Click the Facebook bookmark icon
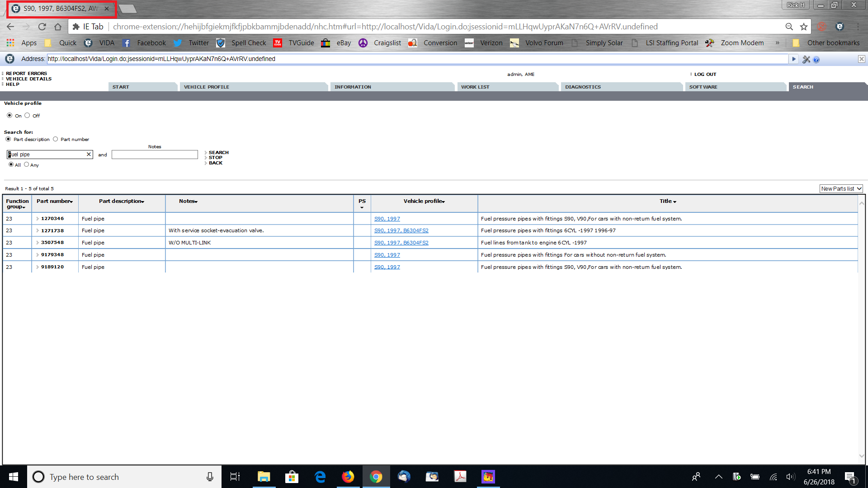Screen dimensions: 868x488 [127, 43]
